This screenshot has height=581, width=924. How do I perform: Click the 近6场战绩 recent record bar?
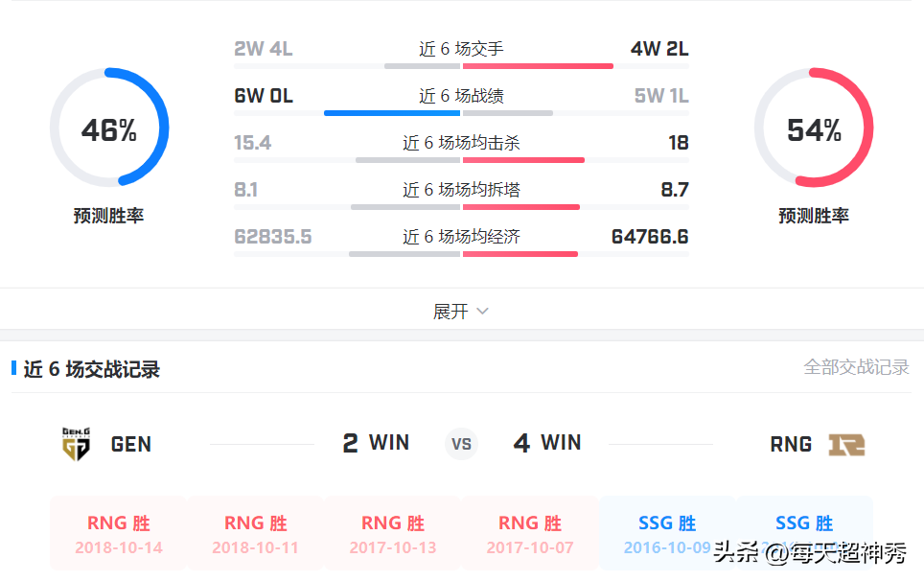461,113
